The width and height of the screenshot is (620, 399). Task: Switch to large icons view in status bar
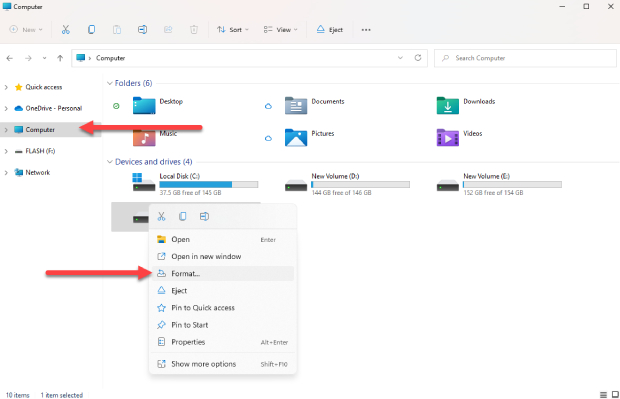pyautogui.click(x=615, y=395)
